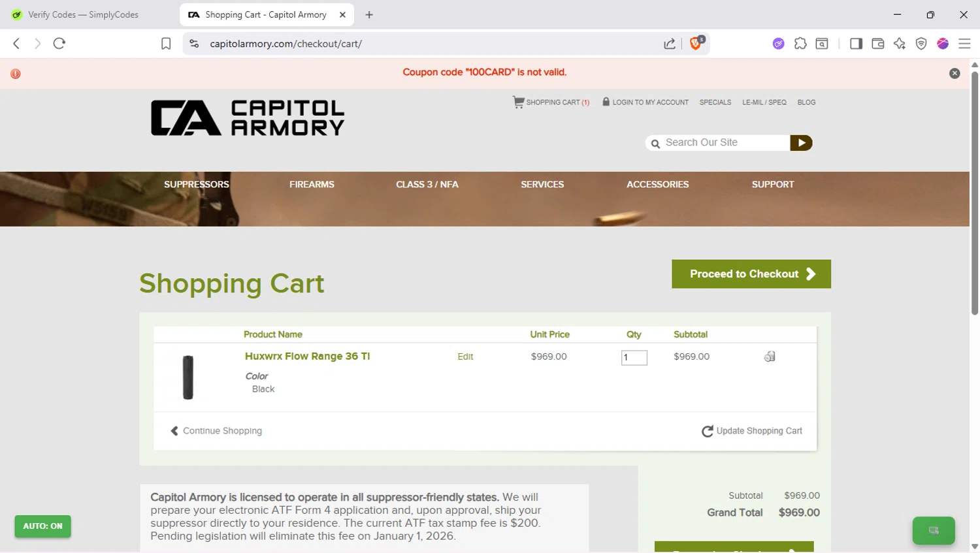Reload the current page

pos(59,44)
